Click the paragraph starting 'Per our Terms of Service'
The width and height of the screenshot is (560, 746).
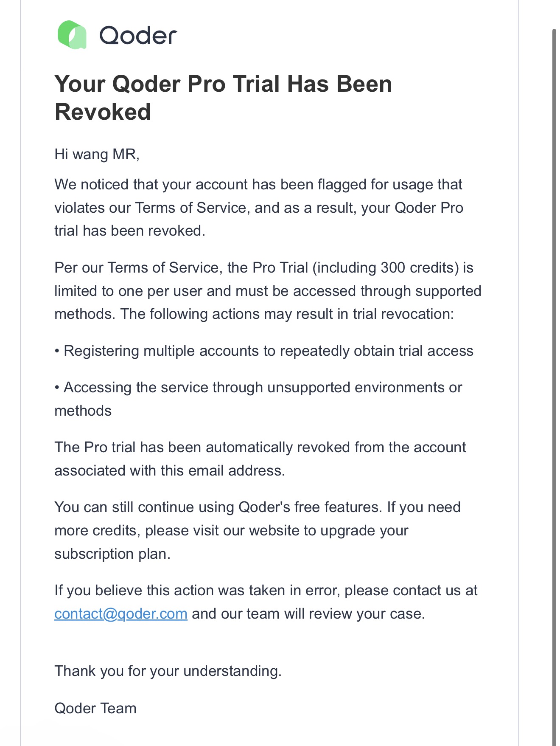(x=268, y=291)
